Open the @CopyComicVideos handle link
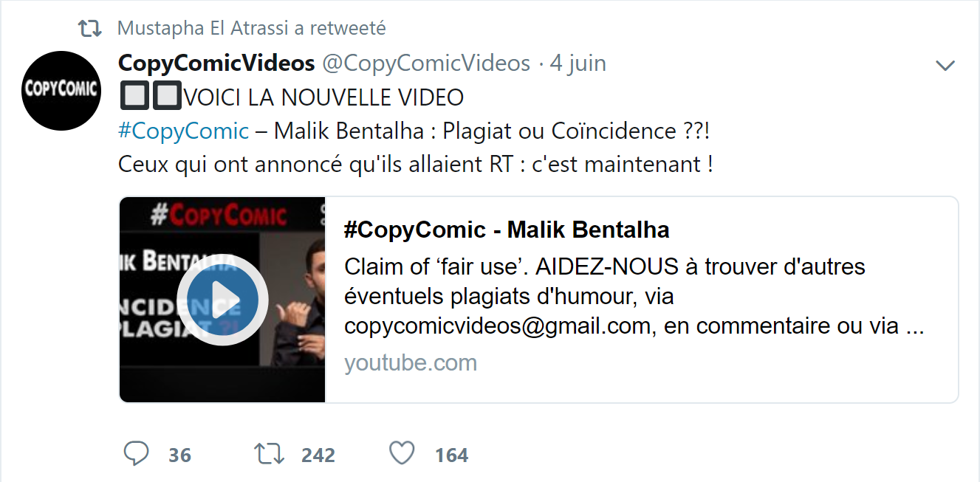 tap(426, 63)
